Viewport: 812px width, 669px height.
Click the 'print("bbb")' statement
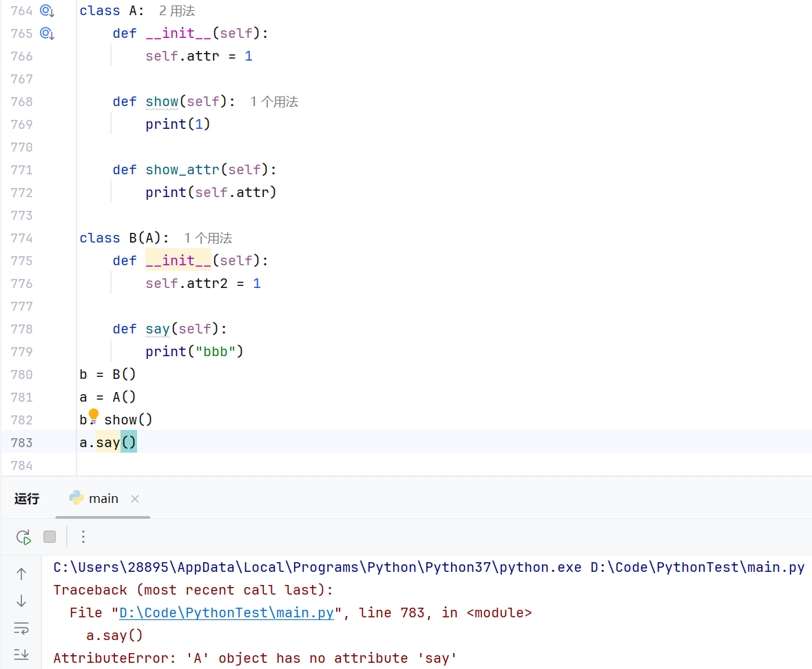click(194, 352)
